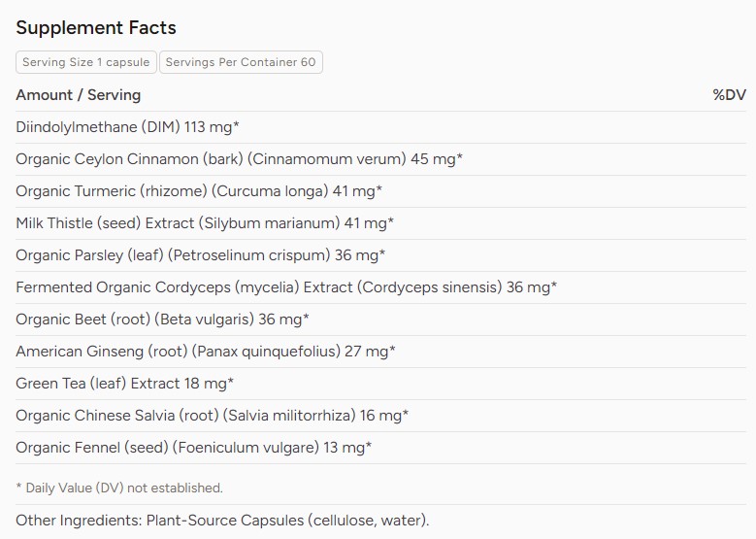This screenshot has height=539, width=756.
Task: Click the Other Ingredients line
Action: (222, 521)
